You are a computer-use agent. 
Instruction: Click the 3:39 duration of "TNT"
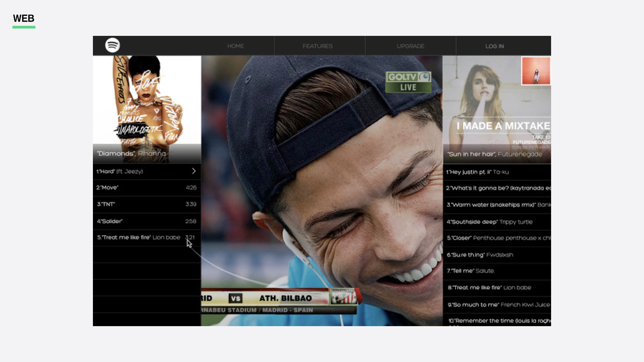pyautogui.click(x=191, y=204)
